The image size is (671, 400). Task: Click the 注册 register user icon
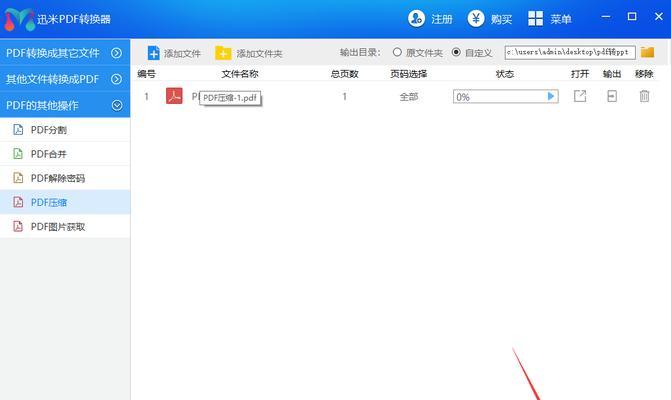pos(416,18)
